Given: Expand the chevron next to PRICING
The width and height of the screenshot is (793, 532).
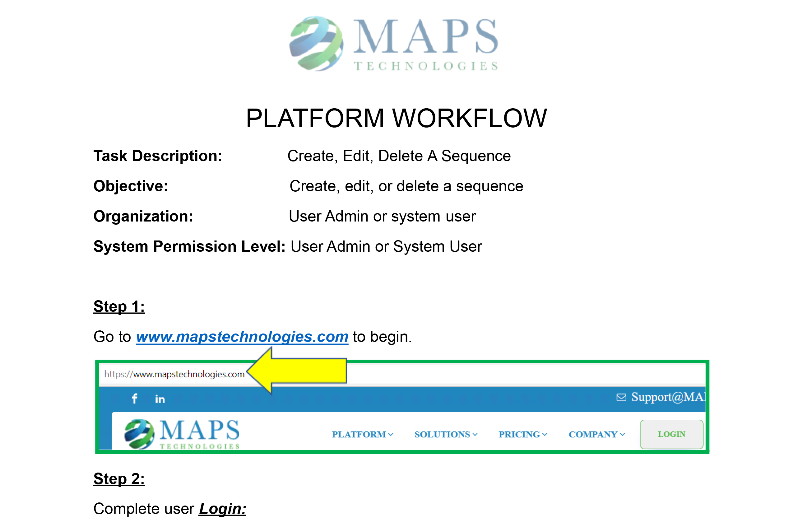Looking at the screenshot, I should (x=545, y=434).
